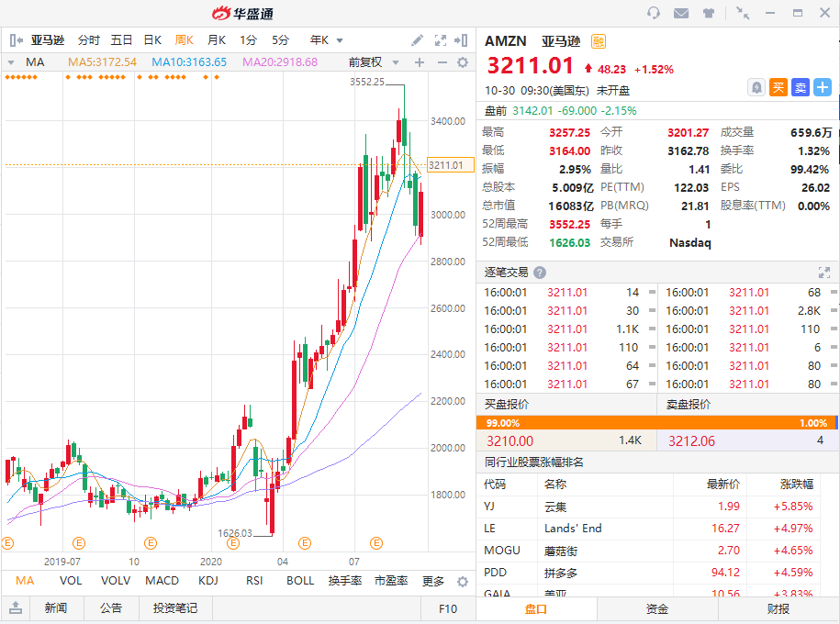The width and height of the screenshot is (840, 624).
Task: Select VOL indicator tab
Action: point(71,581)
